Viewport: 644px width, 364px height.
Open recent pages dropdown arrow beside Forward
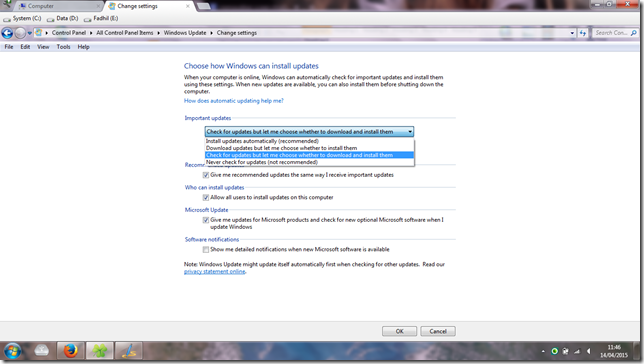30,33
